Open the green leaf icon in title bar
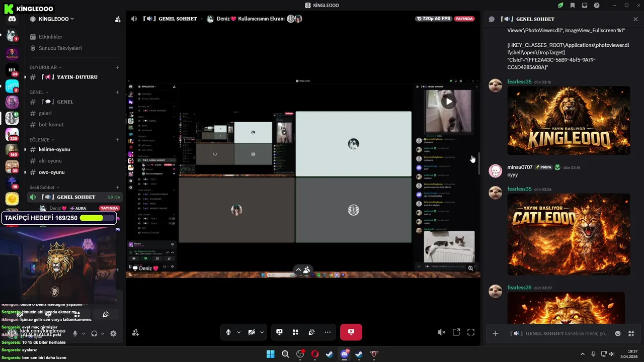This screenshot has width=644, height=362. tap(560, 6)
